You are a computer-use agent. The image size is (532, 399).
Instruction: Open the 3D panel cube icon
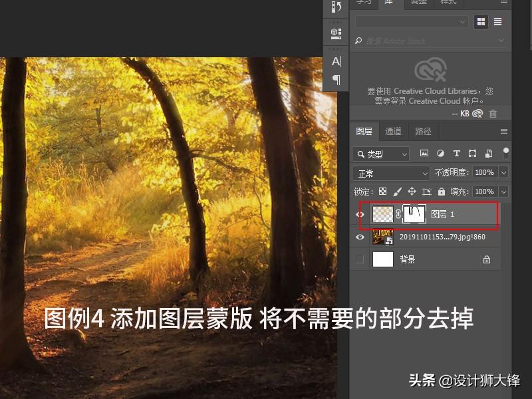[x=336, y=33]
